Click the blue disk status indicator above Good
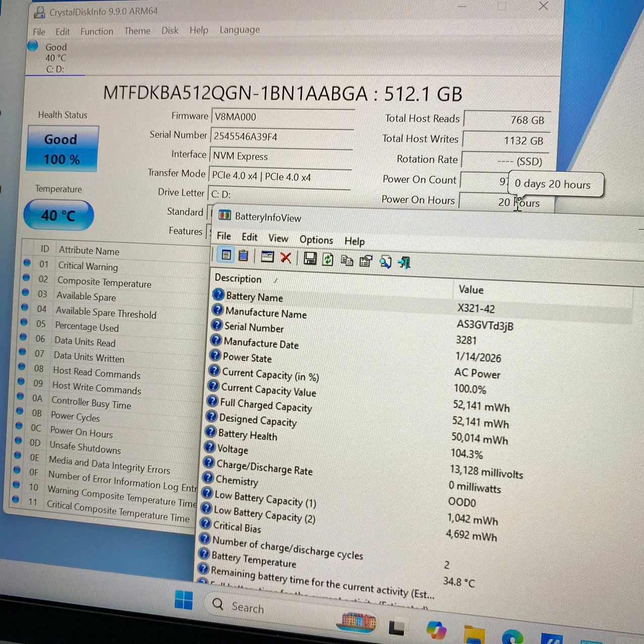 click(x=33, y=46)
